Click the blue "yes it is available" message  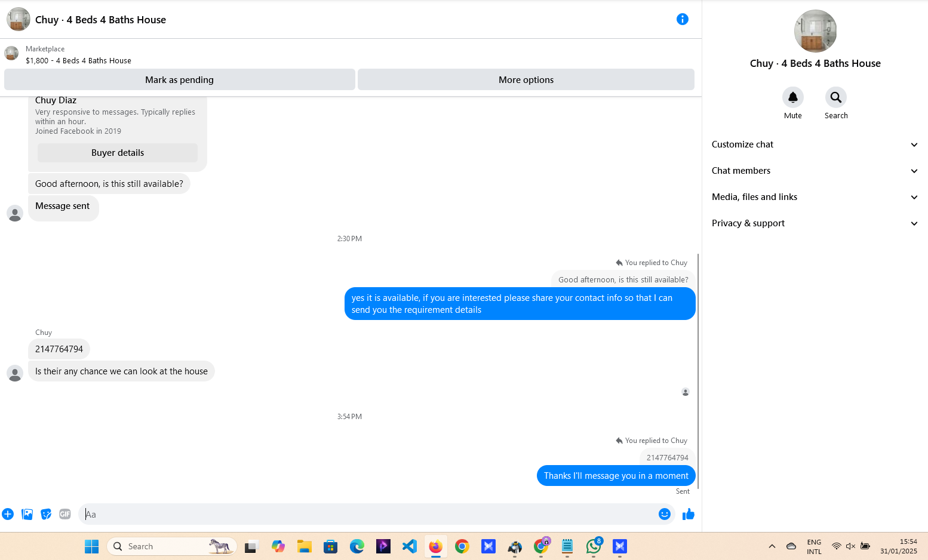520,304
